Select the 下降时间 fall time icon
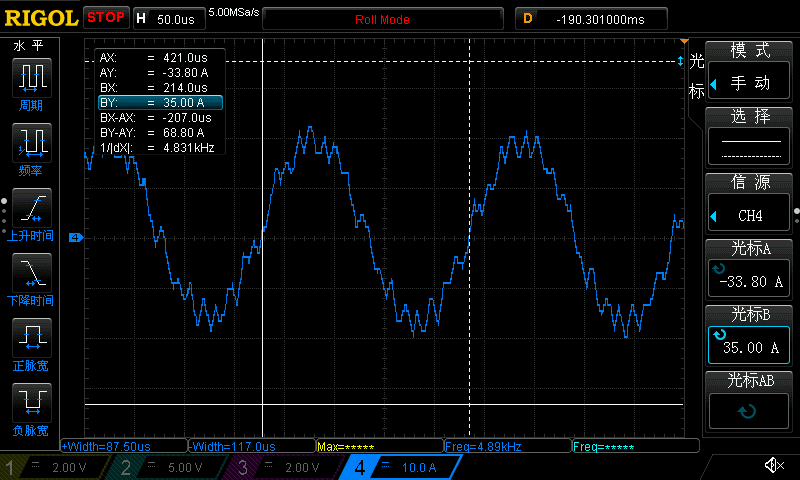This screenshot has height=480, width=800. click(x=31, y=272)
